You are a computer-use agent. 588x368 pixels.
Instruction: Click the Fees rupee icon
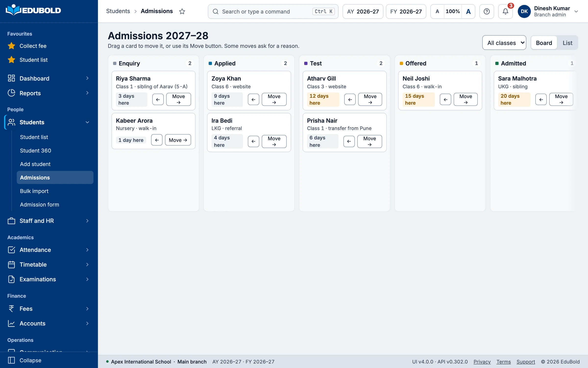[11, 309]
